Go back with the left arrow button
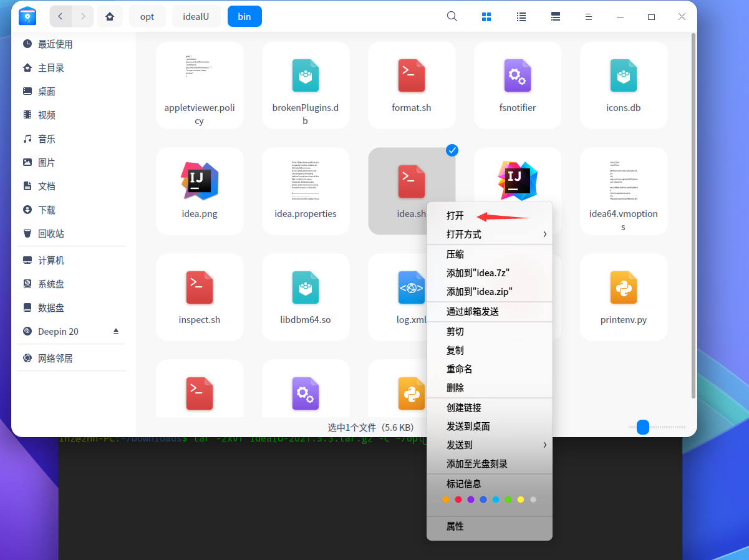This screenshot has width=749, height=560. tap(60, 16)
